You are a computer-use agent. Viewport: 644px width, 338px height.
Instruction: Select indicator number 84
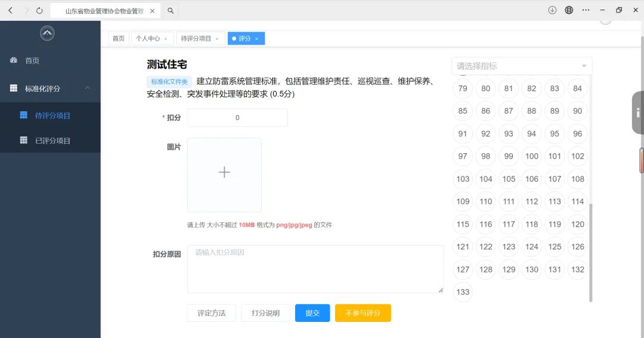[x=577, y=88]
